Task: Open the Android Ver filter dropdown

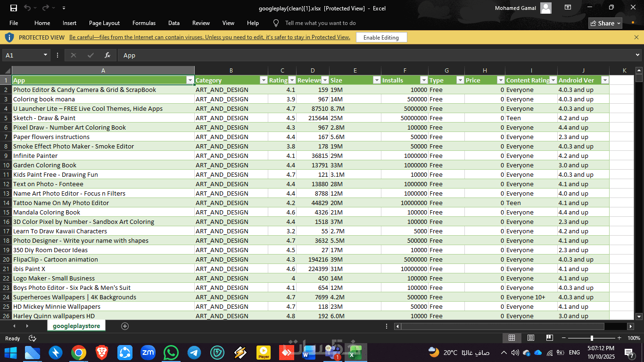Action: [605, 80]
